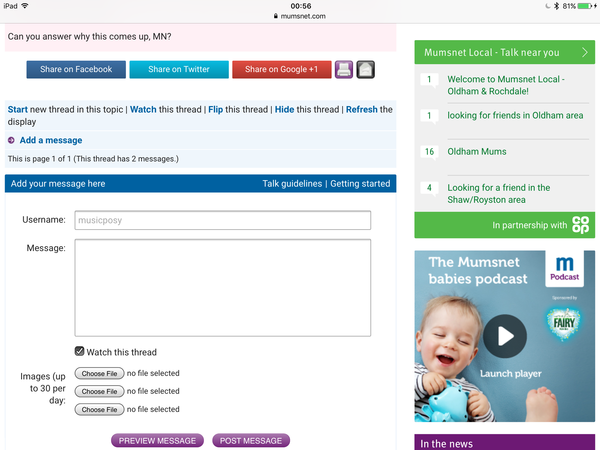The width and height of the screenshot is (600, 450).
Task: Open Welcome to Mumsnet Local Oldham & Rochdale
Action: [506, 85]
